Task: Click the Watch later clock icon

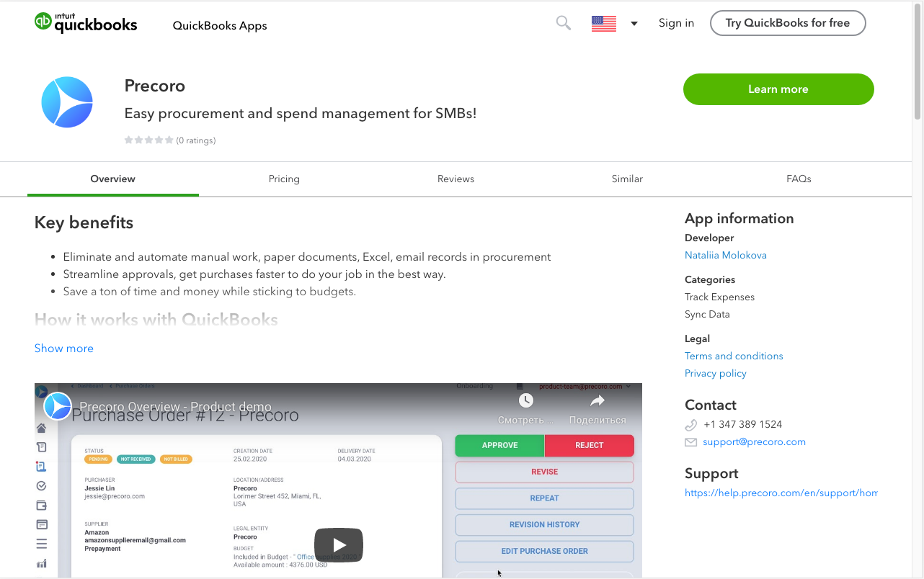Action: [x=526, y=400]
